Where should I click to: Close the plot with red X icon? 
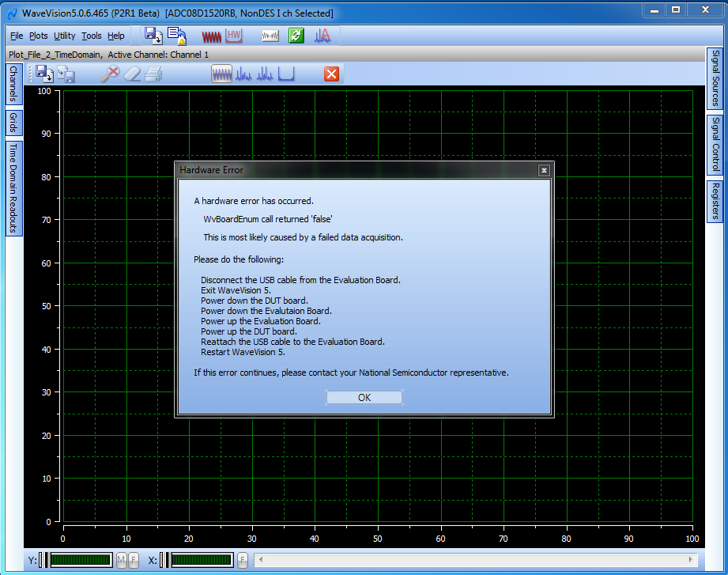tap(331, 74)
